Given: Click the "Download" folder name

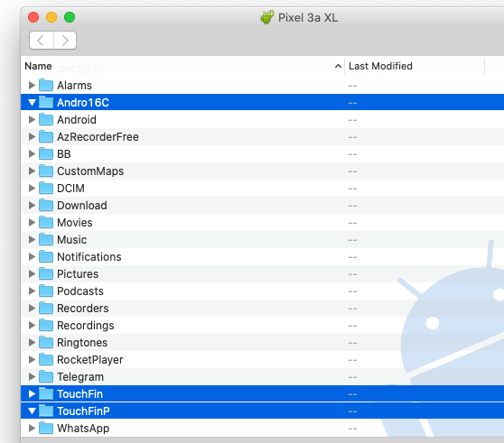Looking at the screenshot, I should point(82,206).
